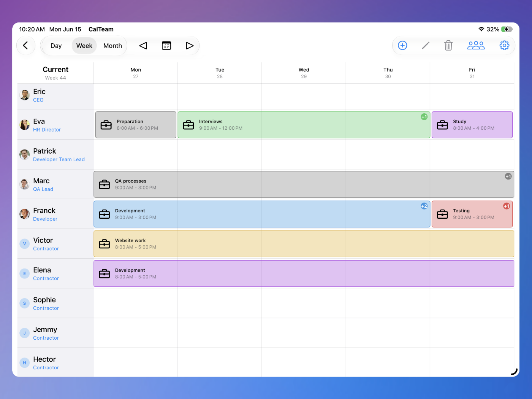Viewport: 532px width, 399px height.
Task: Click the +2 badge on Franck's Development
Action: pos(424,206)
